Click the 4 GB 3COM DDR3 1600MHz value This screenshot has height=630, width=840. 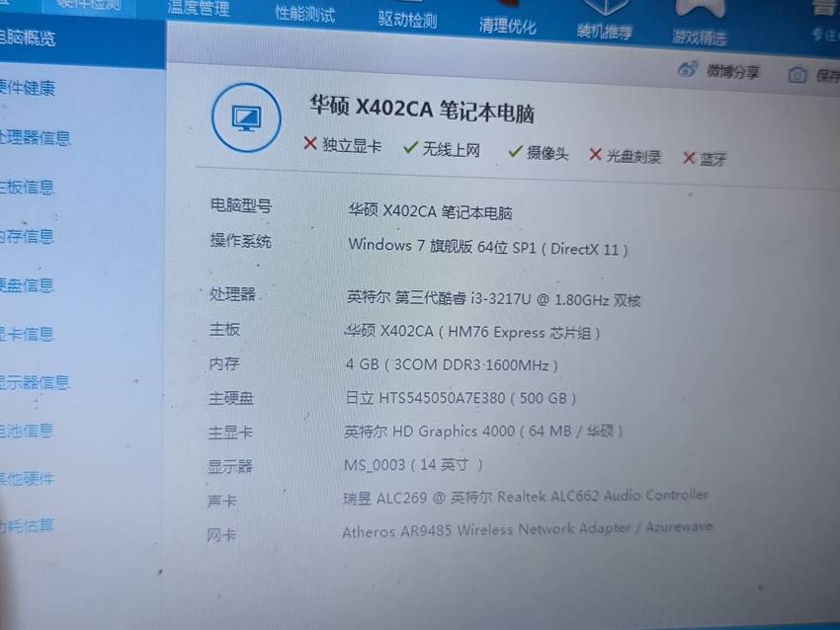(x=452, y=364)
